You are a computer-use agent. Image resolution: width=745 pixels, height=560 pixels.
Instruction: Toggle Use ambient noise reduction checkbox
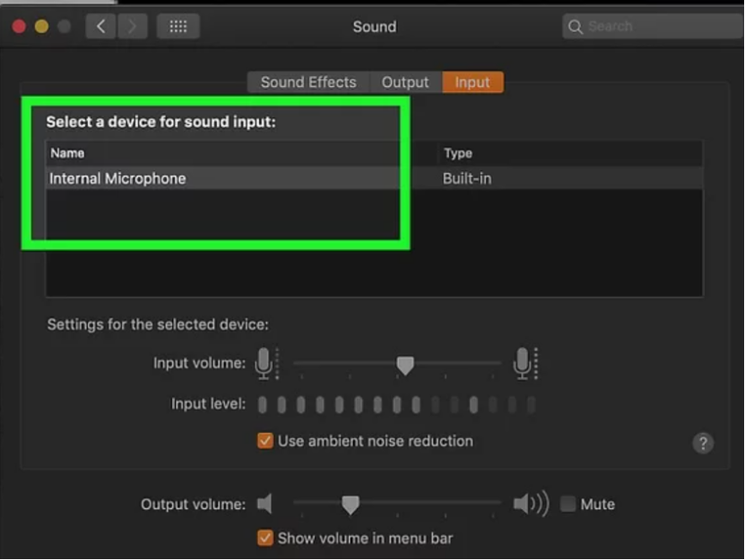point(265,441)
